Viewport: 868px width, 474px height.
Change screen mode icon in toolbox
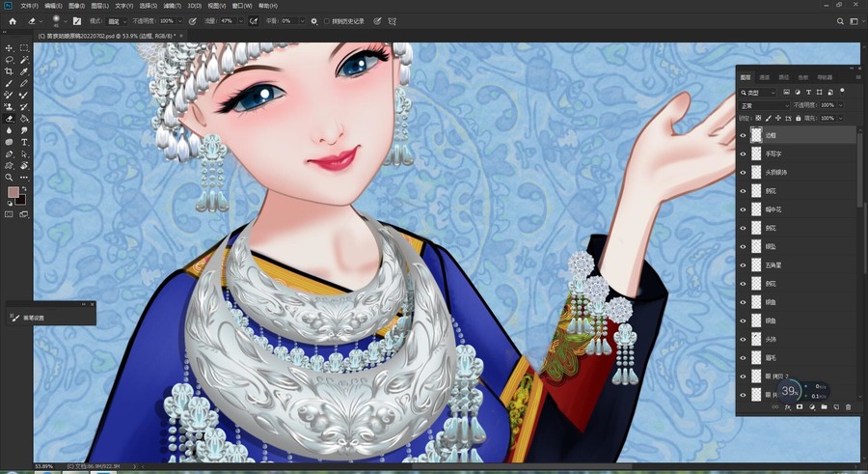coord(24,214)
